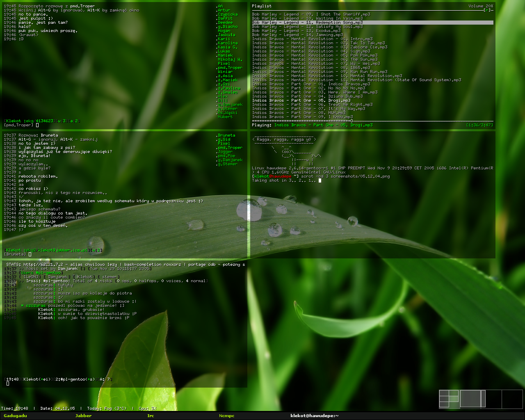This screenshot has width=525, height=420.
Task: Click the Klekot(+ei) nick in irssi status bar
Action: (37, 379)
